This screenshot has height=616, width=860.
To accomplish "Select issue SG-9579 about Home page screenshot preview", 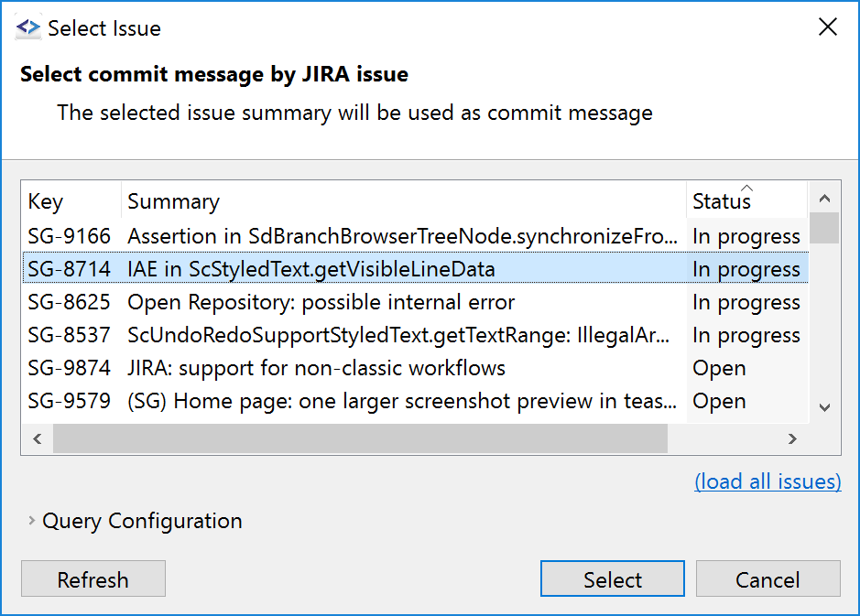I will 366,400.
